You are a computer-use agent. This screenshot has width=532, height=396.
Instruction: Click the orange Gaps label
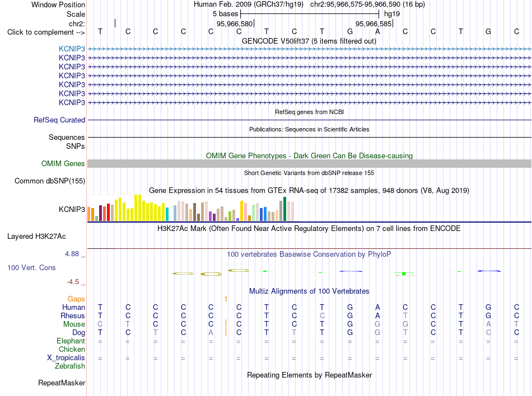[76, 299]
